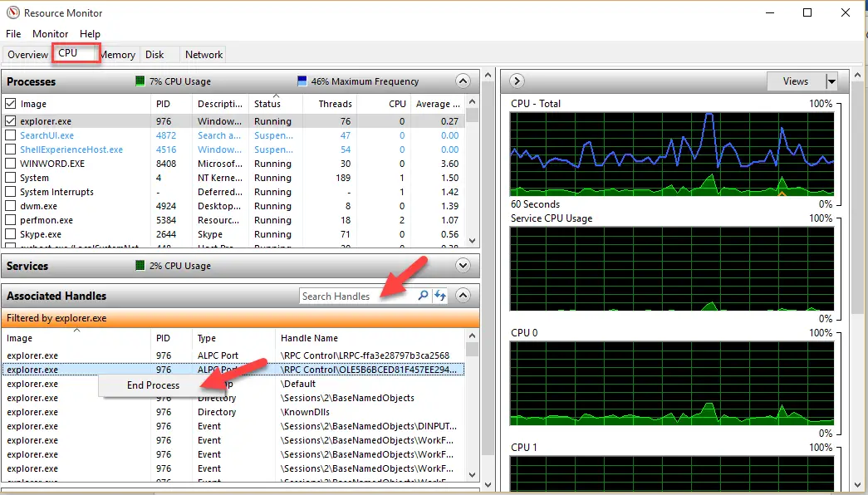Open the Views dropdown arrow
868x495 pixels.
tap(831, 81)
